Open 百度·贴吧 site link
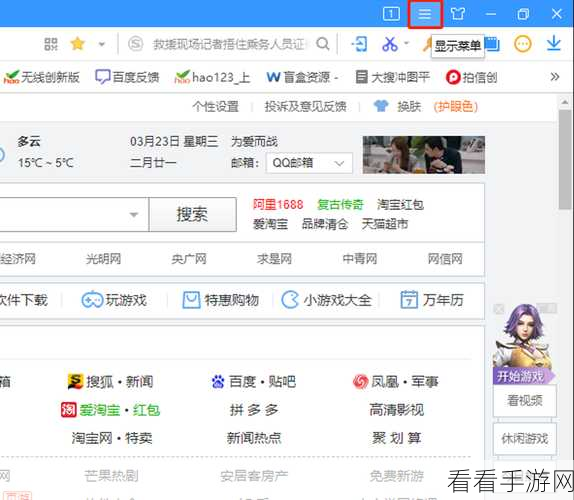Viewport: 574px width, 500px height. pyautogui.click(x=254, y=382)
